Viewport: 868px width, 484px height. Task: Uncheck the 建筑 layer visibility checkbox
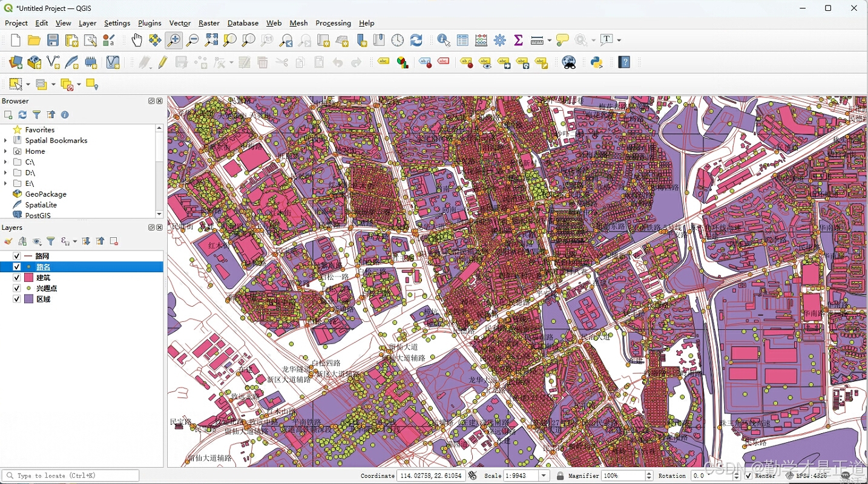point(17,278)
